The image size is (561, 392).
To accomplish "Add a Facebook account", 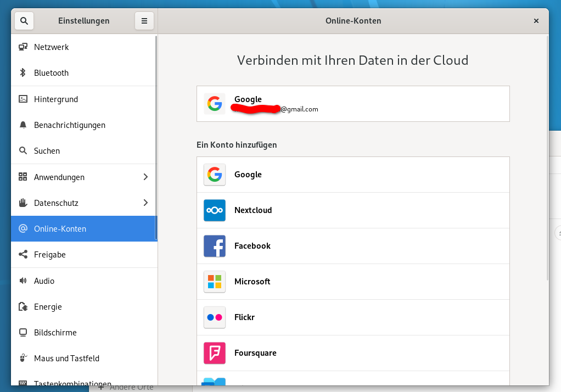I will click(x=353, y=247).
